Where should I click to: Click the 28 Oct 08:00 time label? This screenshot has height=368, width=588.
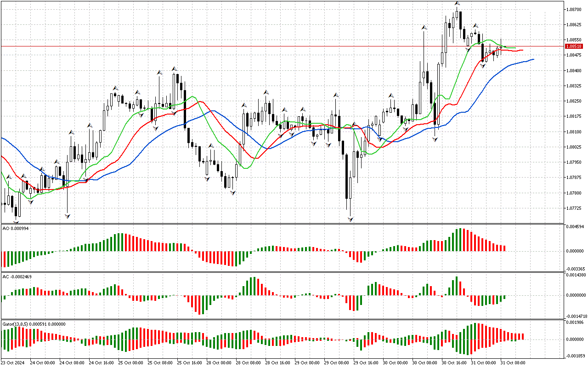point(248,363)
